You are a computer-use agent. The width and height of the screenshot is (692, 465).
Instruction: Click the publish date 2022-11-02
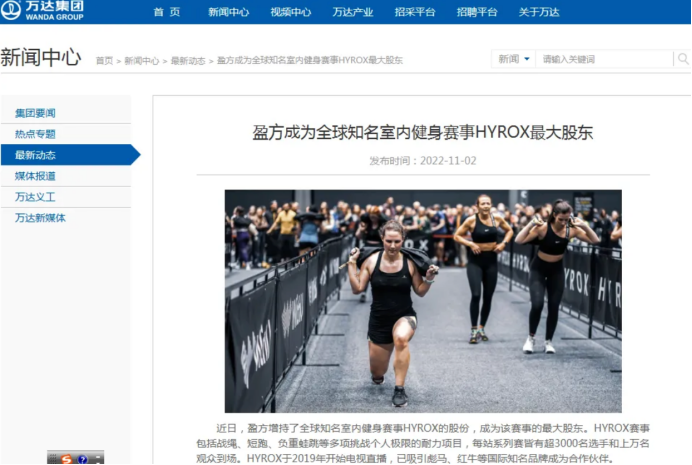(x=448, y=161)
